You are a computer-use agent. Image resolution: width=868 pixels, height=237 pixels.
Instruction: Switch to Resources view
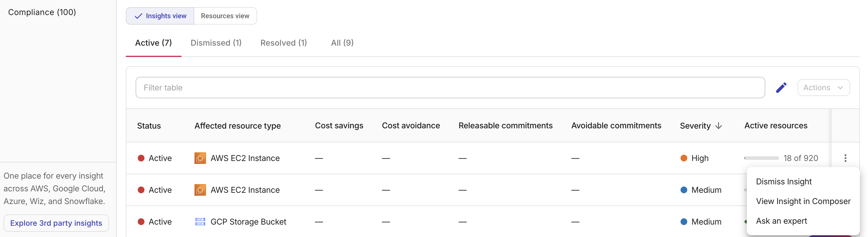point(225,16)
